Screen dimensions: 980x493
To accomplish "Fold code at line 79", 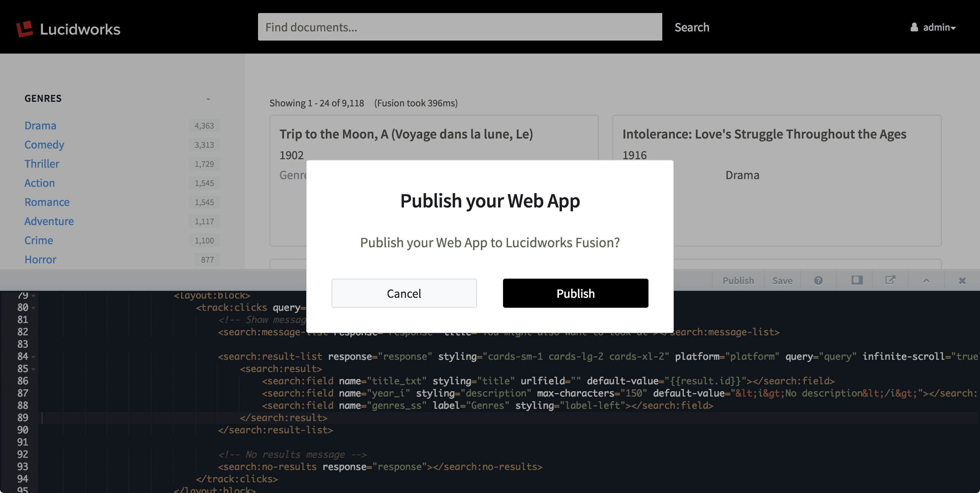I will [x=34, y=295].
